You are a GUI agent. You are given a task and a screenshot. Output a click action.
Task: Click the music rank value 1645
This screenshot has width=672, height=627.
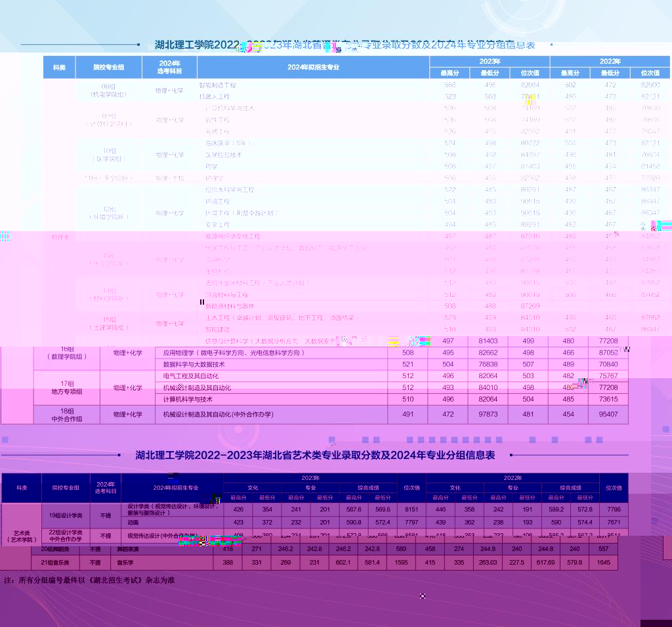(x=604, y=562)
